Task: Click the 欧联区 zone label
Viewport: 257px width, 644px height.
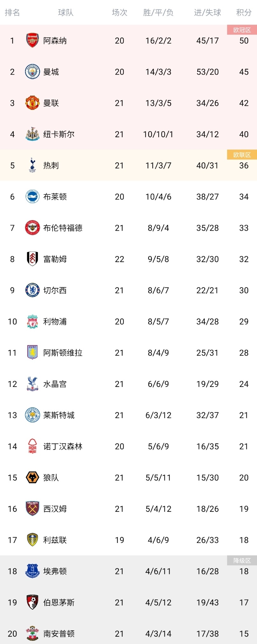Action: (x=242, y=155)
